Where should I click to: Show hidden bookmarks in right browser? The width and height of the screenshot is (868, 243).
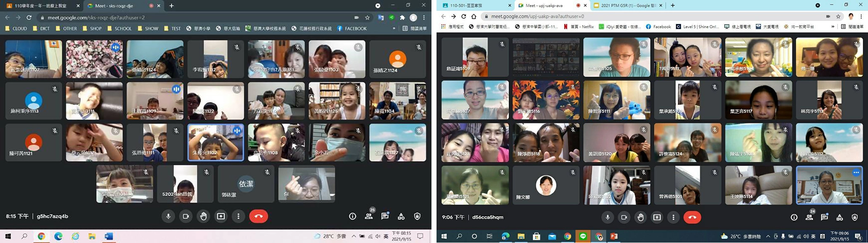pyautogui.click(x=833, y=27)
